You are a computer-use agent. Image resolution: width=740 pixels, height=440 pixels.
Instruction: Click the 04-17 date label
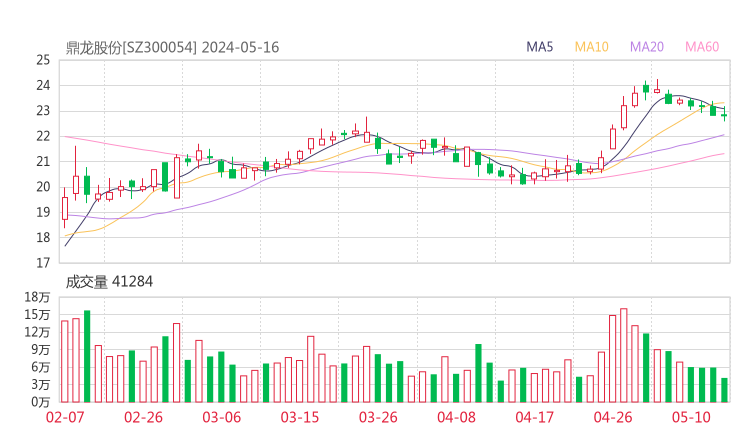coord(535,417)
